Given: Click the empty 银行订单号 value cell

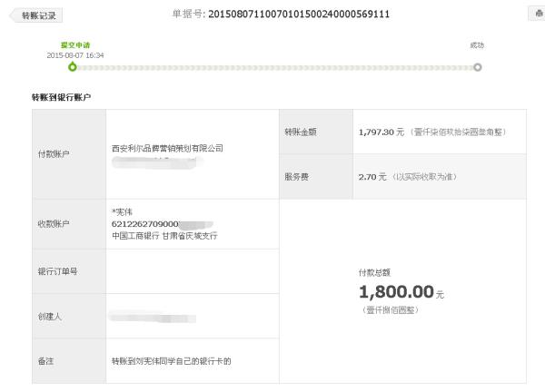Looking at the screenshot, I should pyautogui.click(x=193, y=271).
